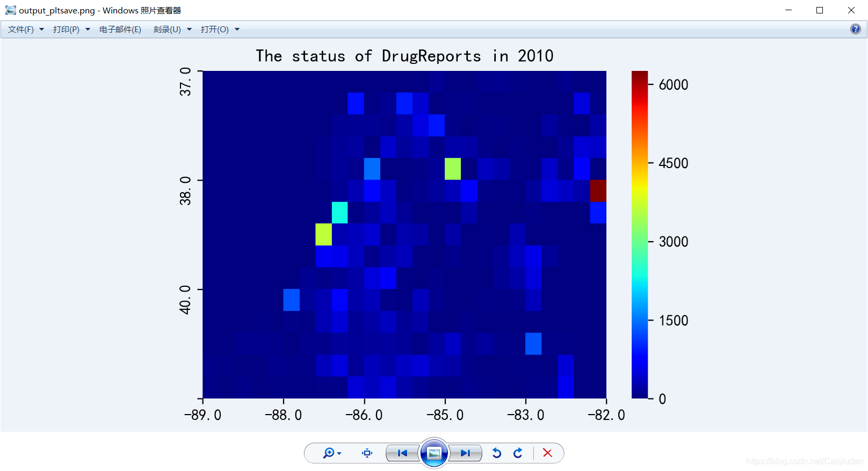The height and width of the screenshot is (471, 868).
Task: Minimize the photo viewer window
Action: click(x=789, y=10)
